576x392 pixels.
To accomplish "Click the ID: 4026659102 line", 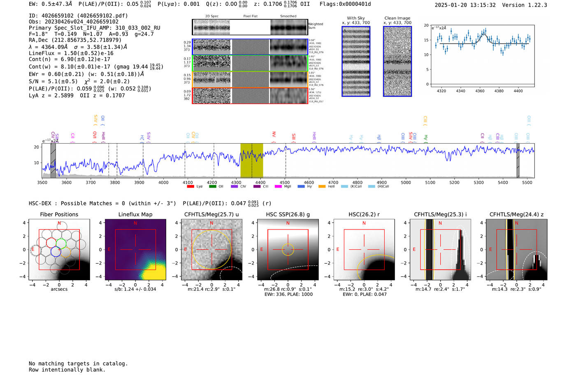I will 78,16.
